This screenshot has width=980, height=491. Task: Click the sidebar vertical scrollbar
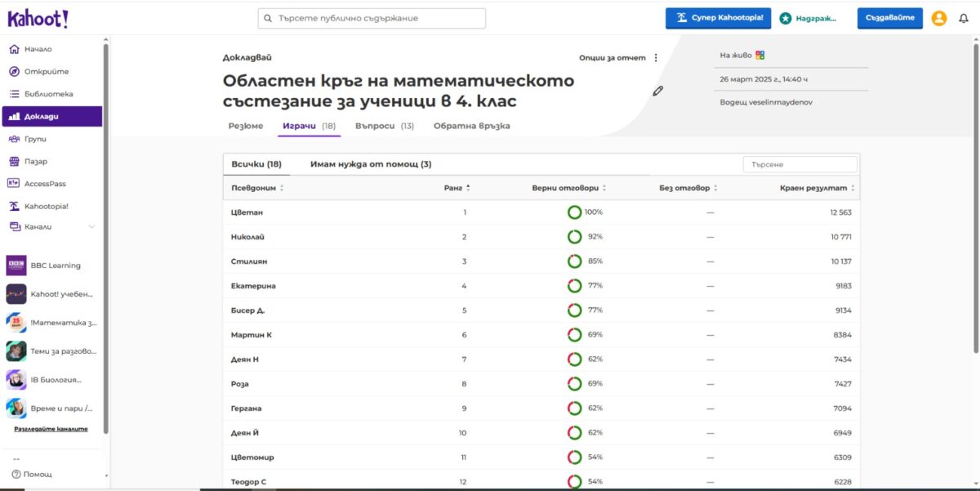click(x=105, y=237)
